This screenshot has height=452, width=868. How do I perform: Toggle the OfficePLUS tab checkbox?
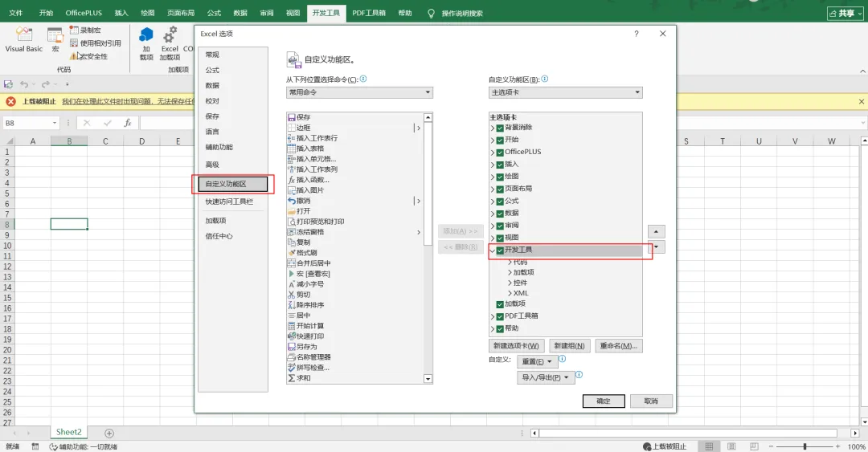pyautogui.click(x=500, y=153)
